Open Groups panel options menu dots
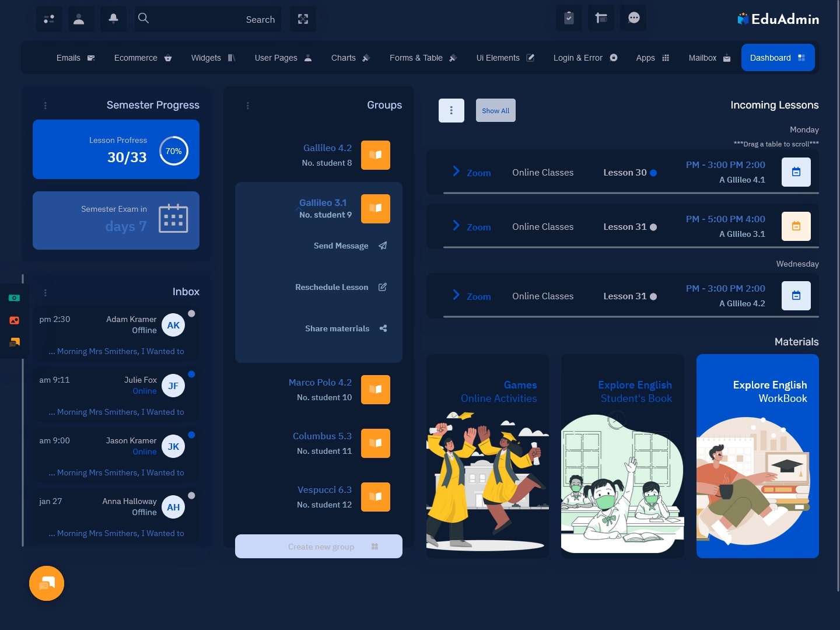Screen dimensions: 840x630 (248, 106)
